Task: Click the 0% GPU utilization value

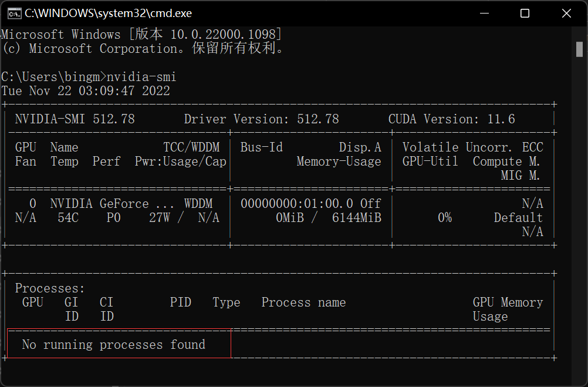Action: [445, 218]
